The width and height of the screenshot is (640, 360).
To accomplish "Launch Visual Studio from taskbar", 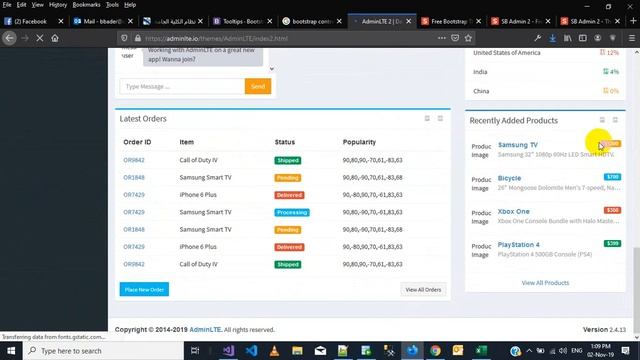I will [229, 351].
